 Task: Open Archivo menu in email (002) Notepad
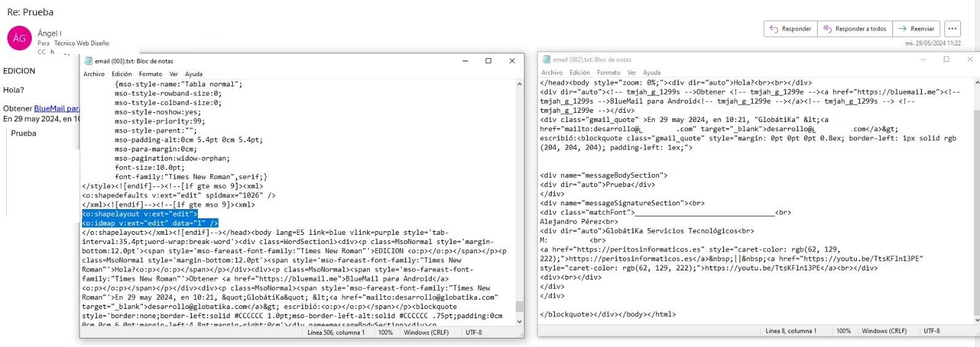pyautogui.click(x=552, y=72)
